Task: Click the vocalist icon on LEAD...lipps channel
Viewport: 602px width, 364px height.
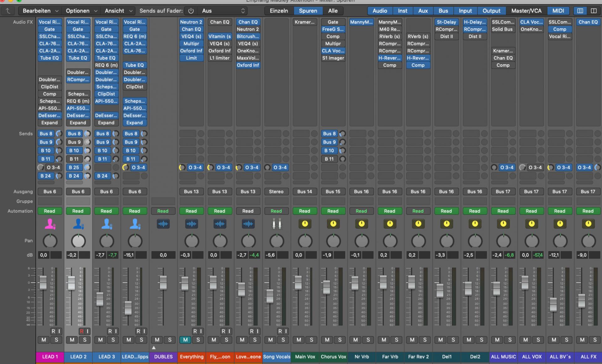Action: pos(135,224)
